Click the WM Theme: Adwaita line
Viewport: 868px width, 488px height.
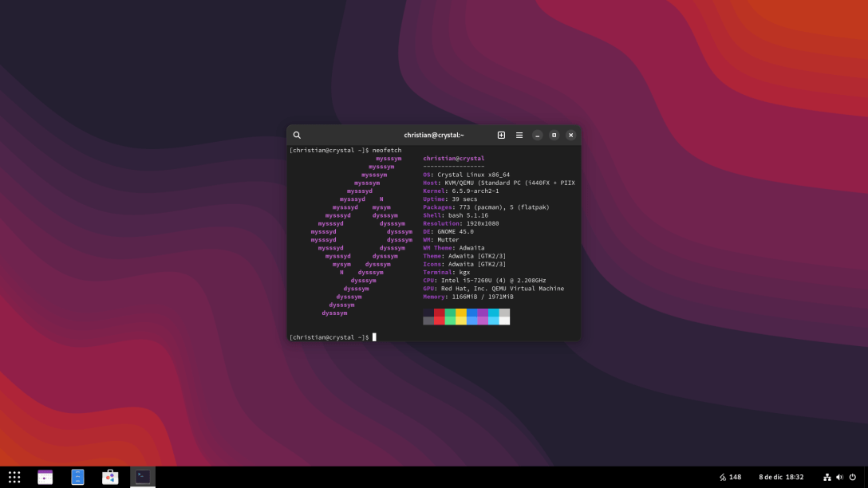click(454, 248)
